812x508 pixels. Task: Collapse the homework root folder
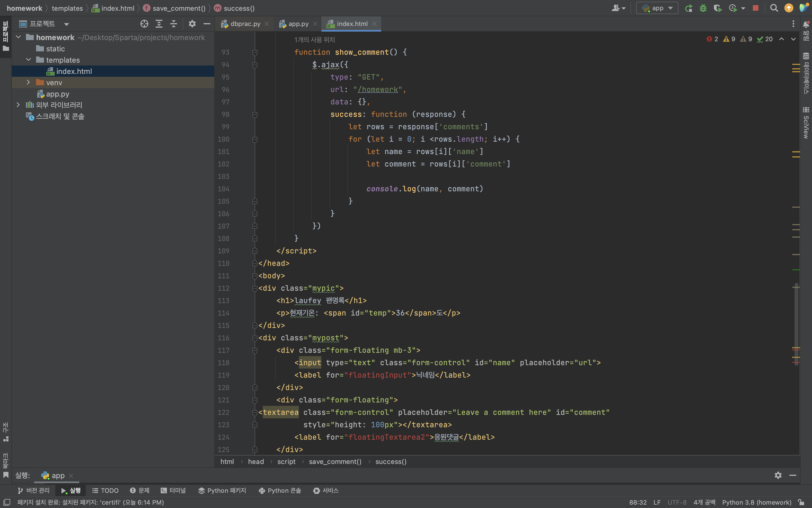[x=18, y=37]
